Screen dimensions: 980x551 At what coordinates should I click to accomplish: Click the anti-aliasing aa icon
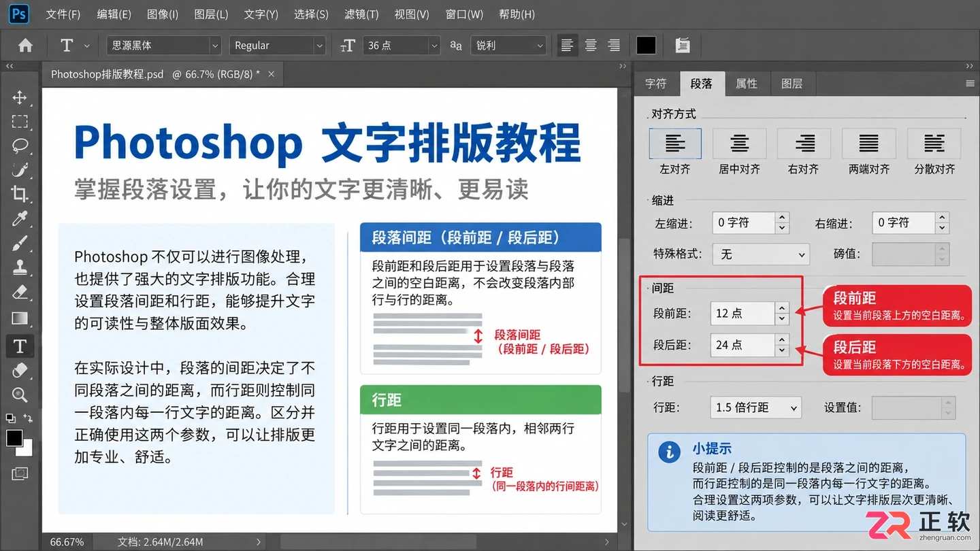[x=456, y=46]
